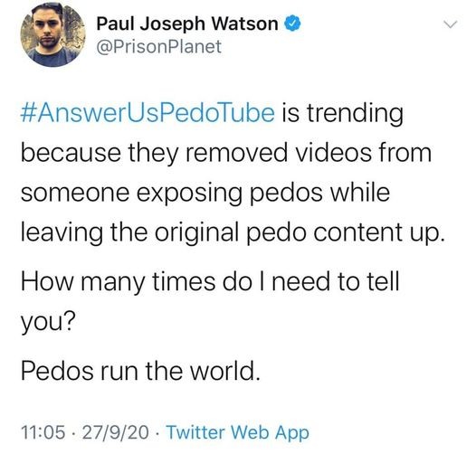Open the tweet options chevron menu
Viewport: 476px width, 454px height.
pos(450,24)
